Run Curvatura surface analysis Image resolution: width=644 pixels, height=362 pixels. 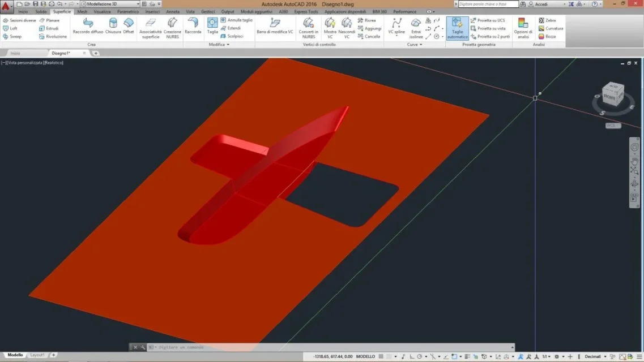tap(551, 28)
